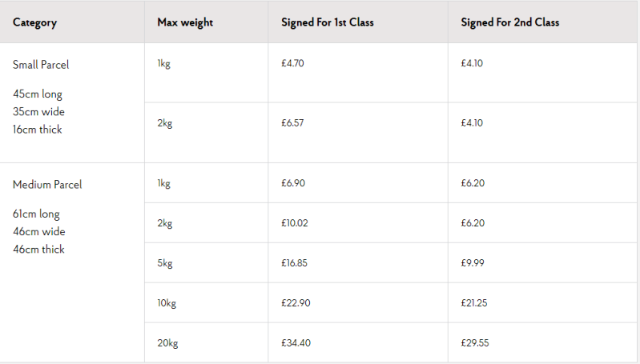Select the £6.57 price cell
640x364 pixels.
292,123
